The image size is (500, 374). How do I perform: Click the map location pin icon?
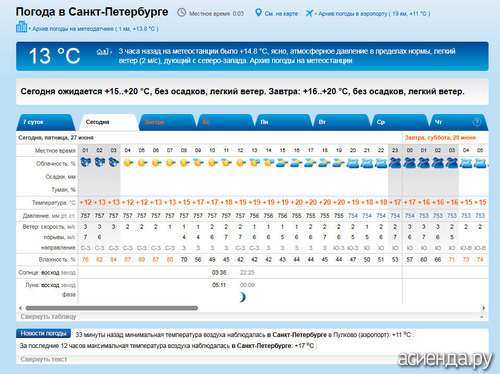258,13
